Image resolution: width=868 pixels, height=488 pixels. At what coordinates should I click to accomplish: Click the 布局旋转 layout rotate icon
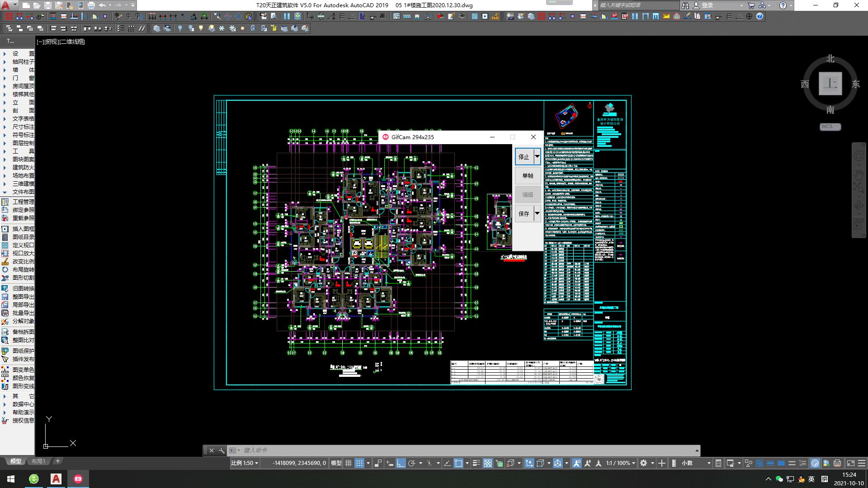point(5,270)
